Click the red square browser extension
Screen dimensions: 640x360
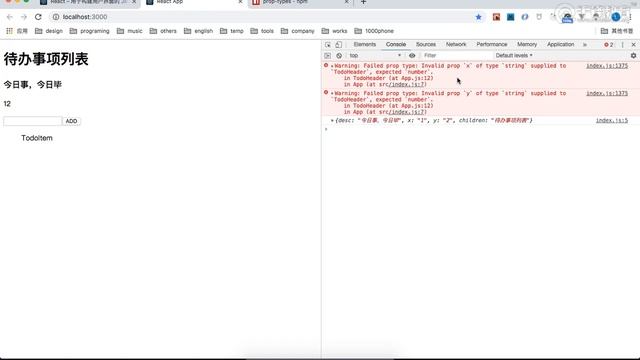pos(496,17)
